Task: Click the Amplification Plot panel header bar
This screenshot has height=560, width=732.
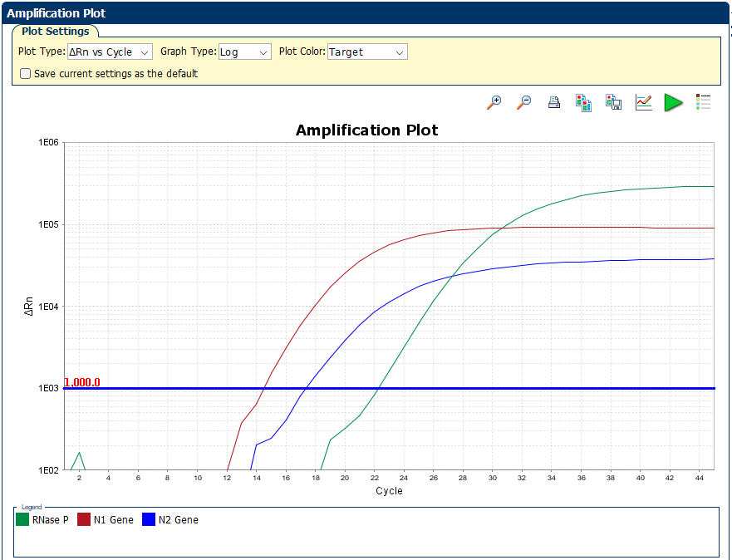Action: click(366, 13)
